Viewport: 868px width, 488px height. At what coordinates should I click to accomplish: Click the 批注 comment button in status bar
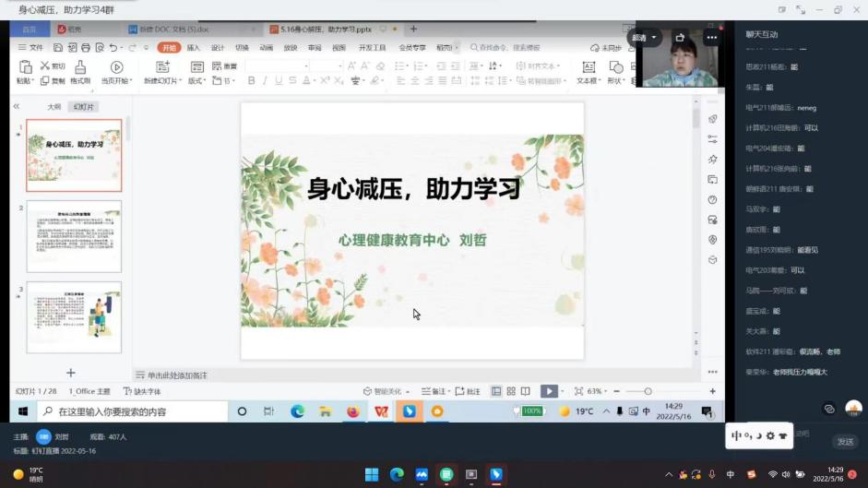[x=468, y=391]
